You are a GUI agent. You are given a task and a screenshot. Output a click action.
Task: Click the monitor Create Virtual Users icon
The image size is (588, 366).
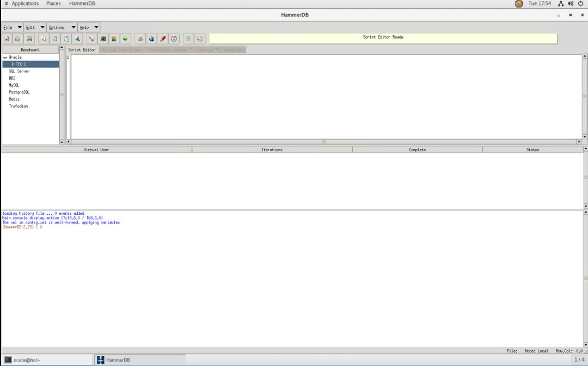(103, 39)
